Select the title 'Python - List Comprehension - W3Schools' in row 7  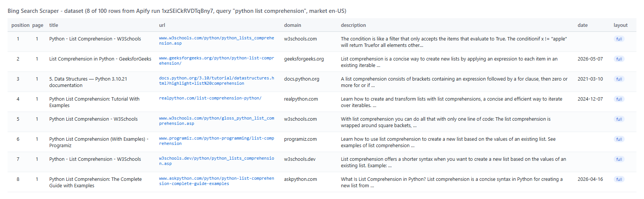pyautogui.click(x=95, y=159)
